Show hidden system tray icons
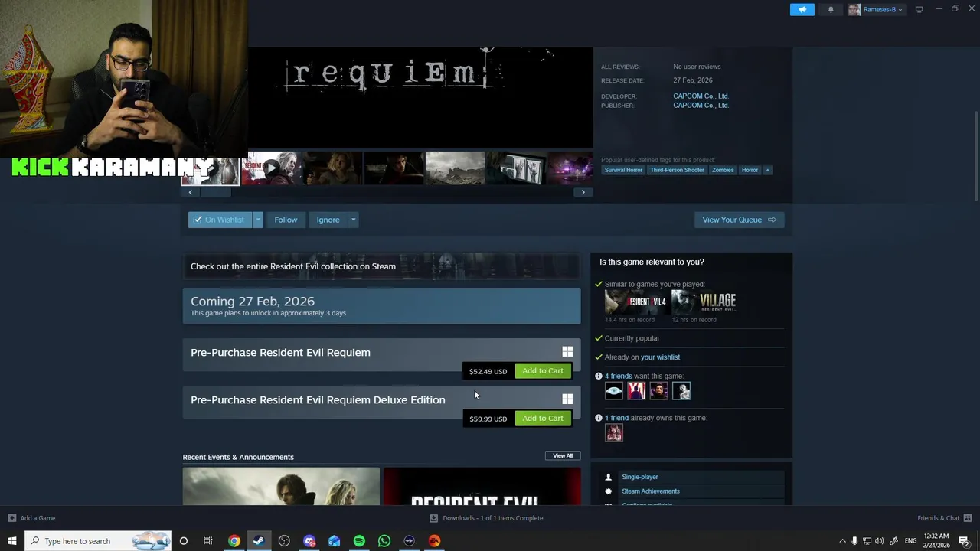 842,541
